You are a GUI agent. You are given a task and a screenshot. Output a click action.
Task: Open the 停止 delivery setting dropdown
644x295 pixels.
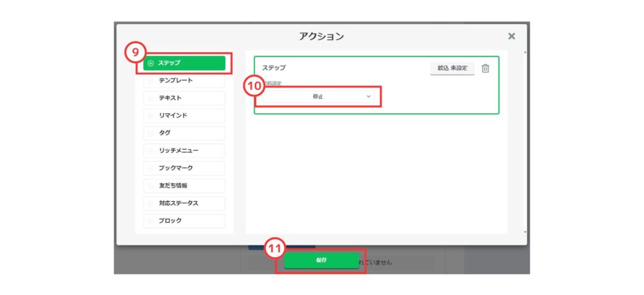318,97
